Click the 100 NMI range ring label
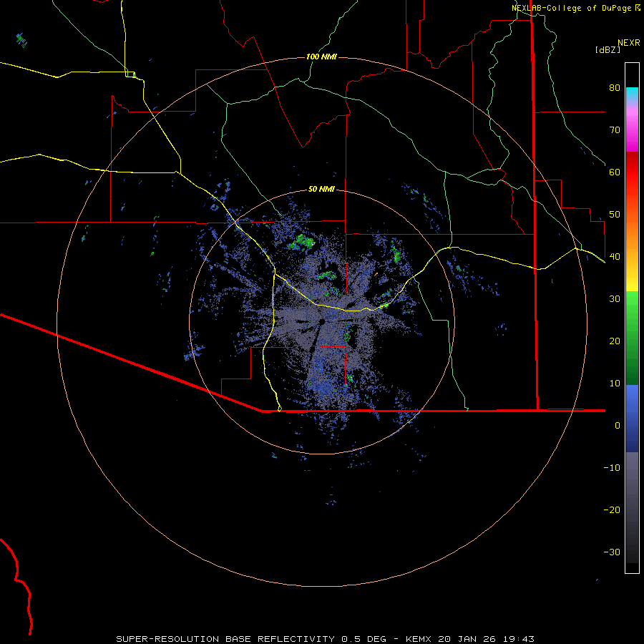The image size is (644, 644). coord(321,57)
